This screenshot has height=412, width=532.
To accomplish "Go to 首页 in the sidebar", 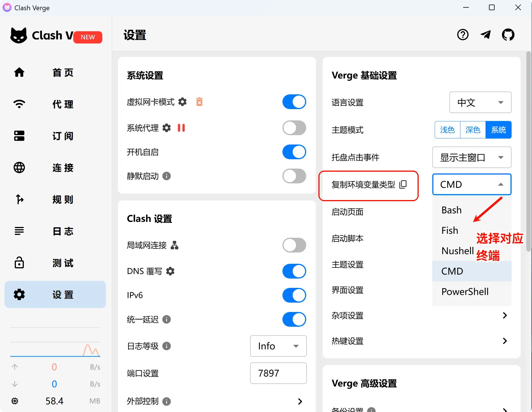I will coord(55,73).
